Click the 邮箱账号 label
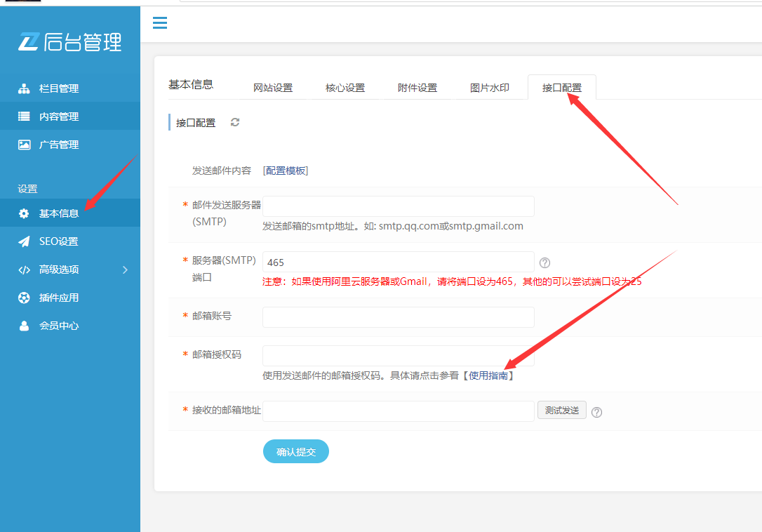762x532 pixels. click(x=212, y=316)
